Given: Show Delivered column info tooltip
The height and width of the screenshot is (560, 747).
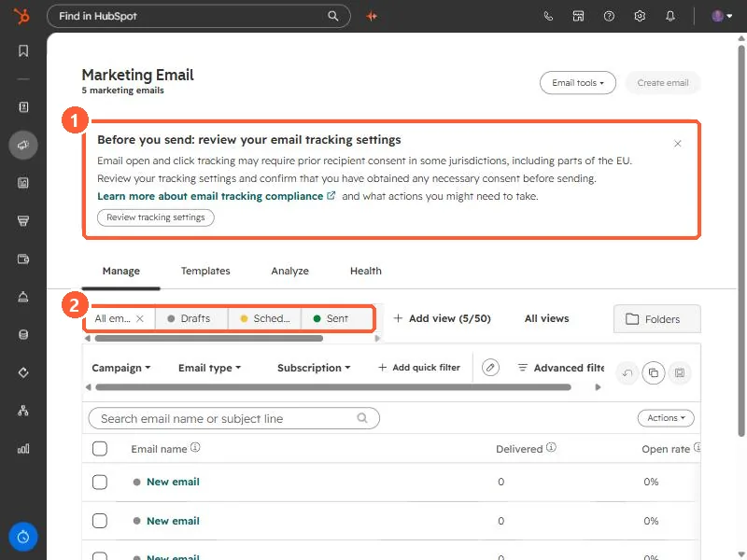Looking at the screenshot, I should click(x=551, y=448).
